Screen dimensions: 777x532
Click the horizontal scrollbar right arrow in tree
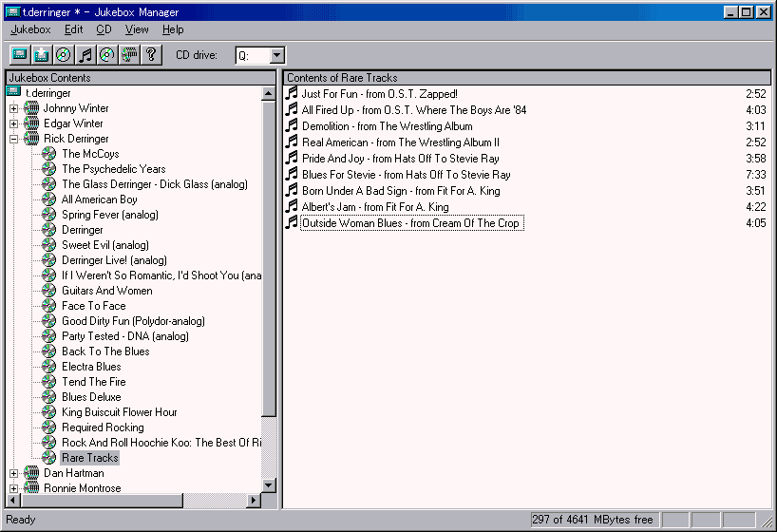pyautogui.click(x=254, y=501)
